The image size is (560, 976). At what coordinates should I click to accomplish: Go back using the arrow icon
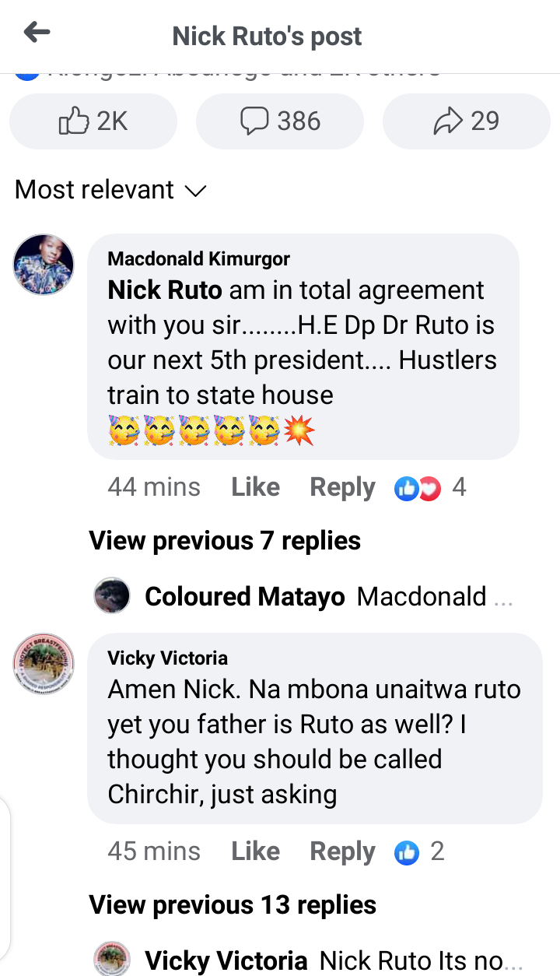click(37, 33)
